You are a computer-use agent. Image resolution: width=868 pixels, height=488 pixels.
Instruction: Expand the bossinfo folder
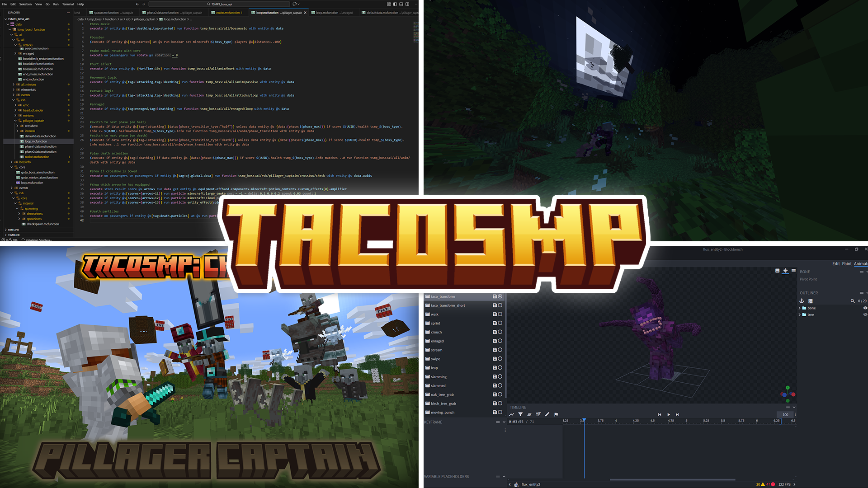12,162
